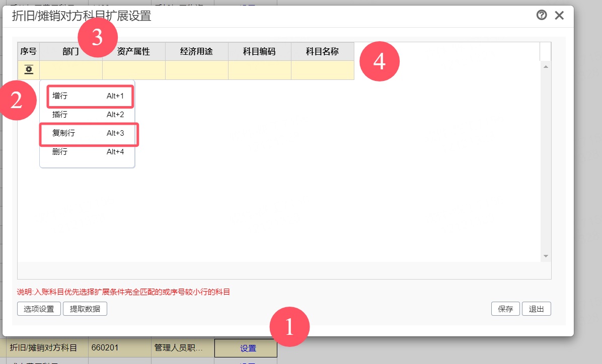Close the extension settings dialog
The width and height of the screenshot is (602, 364).
pos(559,16)
